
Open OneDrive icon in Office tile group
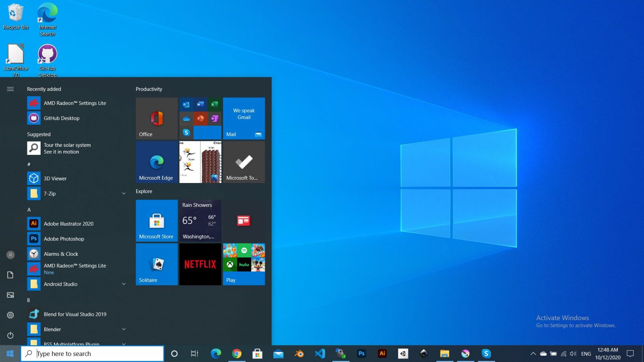click(186, 119)
